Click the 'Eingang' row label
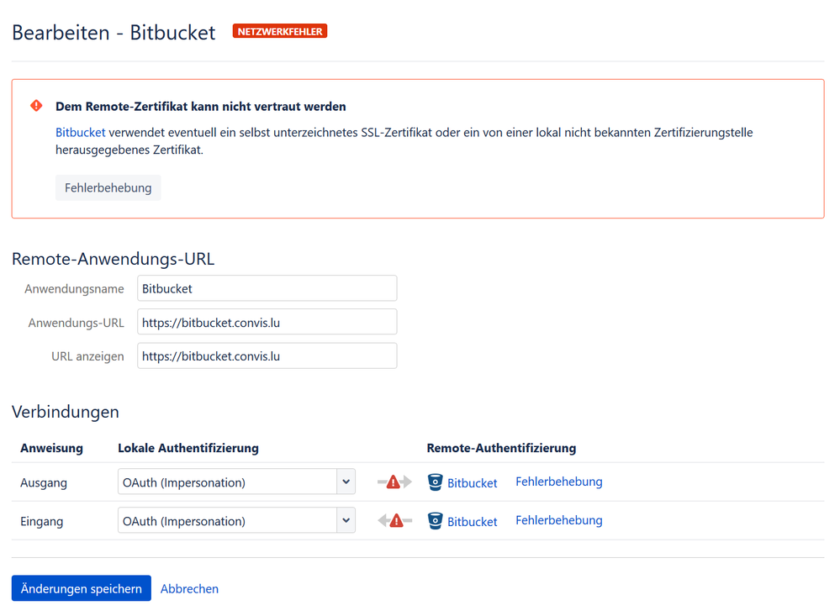The height and width of the screenshot is (616, 840). [42, 521]
